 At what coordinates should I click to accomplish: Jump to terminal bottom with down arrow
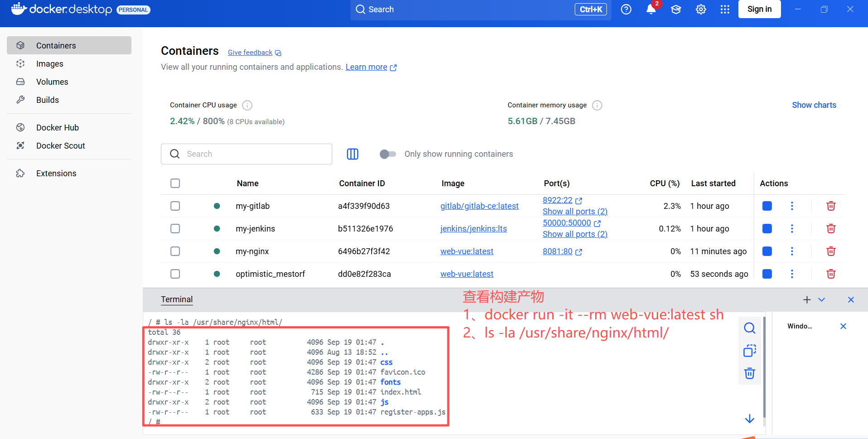tap(750, 419)
